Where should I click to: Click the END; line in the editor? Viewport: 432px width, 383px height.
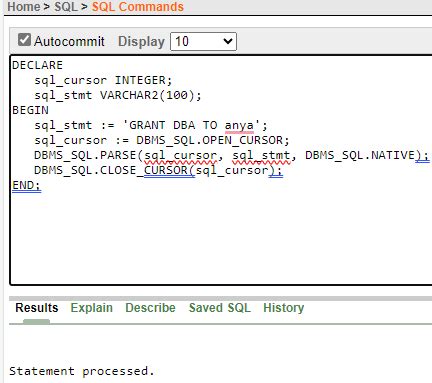[x=26, y=185]
